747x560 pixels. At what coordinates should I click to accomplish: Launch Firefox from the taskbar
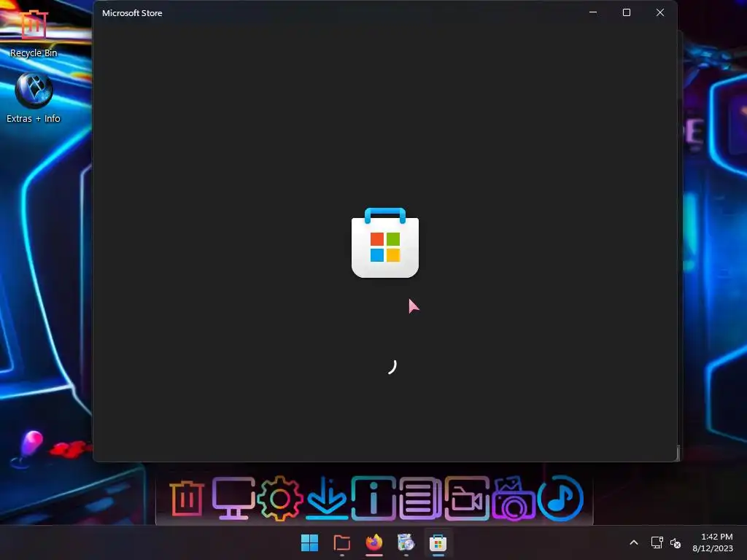click(374, 542)
